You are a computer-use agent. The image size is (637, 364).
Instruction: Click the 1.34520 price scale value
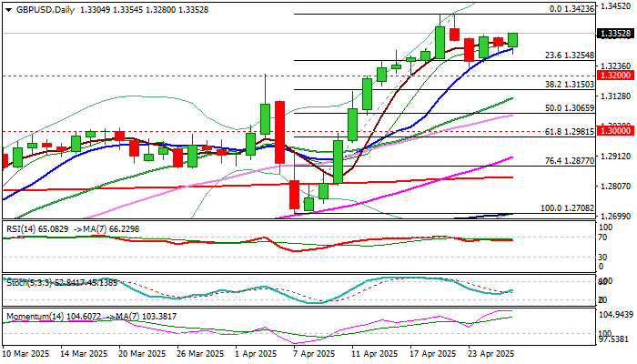point(615,6)
